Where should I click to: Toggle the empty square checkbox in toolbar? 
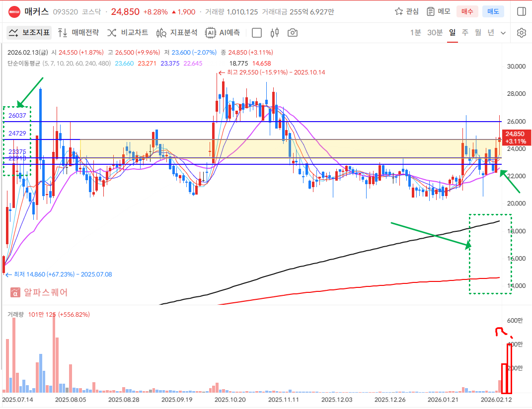(x=257, y=33)
